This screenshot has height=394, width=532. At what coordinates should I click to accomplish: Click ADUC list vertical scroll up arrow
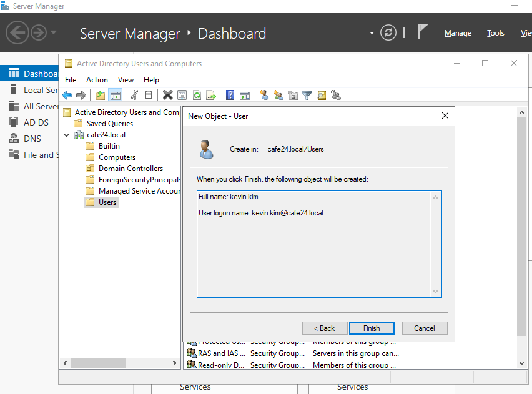pyautogui.click(x=522, y=112)
